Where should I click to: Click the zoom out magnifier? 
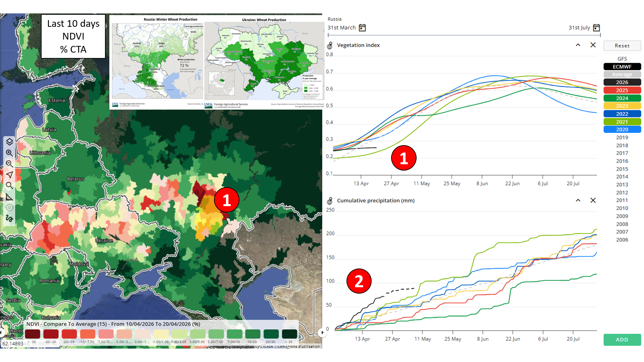9,164
